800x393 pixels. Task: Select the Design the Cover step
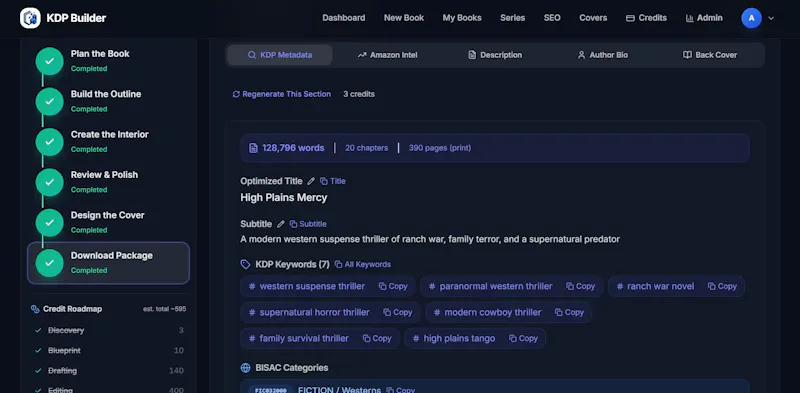(x=108, y=223)
